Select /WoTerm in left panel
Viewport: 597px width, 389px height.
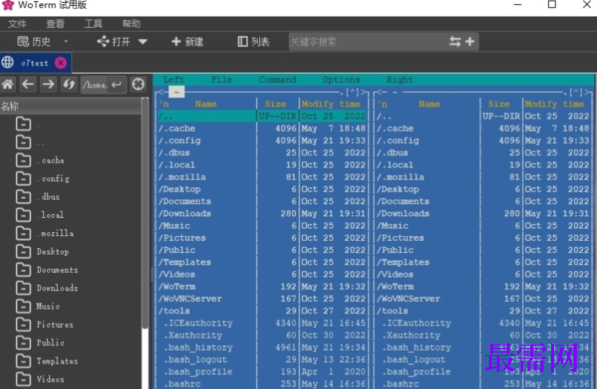(262, 287)
